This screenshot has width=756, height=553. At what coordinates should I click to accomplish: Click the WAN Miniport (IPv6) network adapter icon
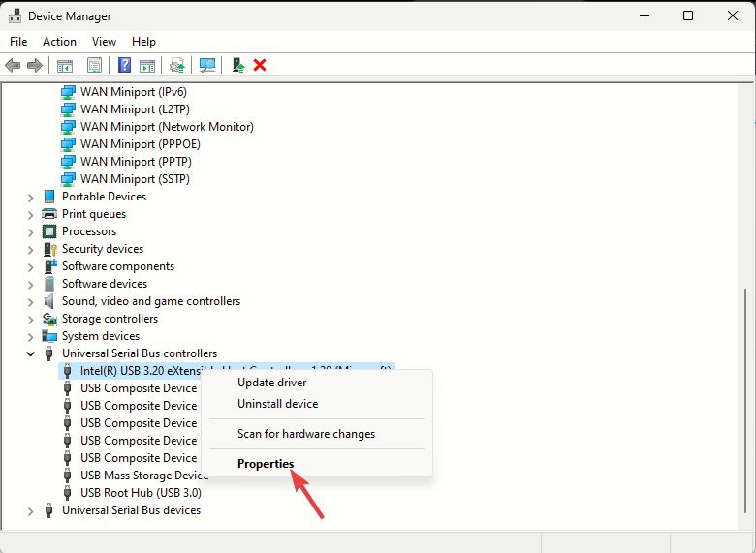pos(68,92)
